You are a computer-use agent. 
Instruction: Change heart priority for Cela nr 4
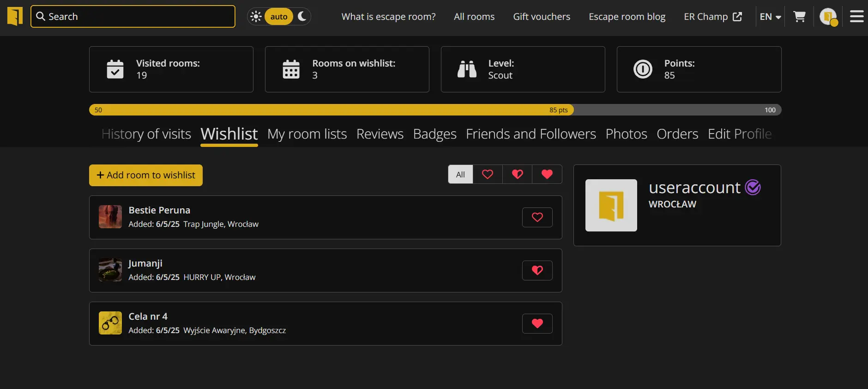pyautogui.click(x=537, y=324)
